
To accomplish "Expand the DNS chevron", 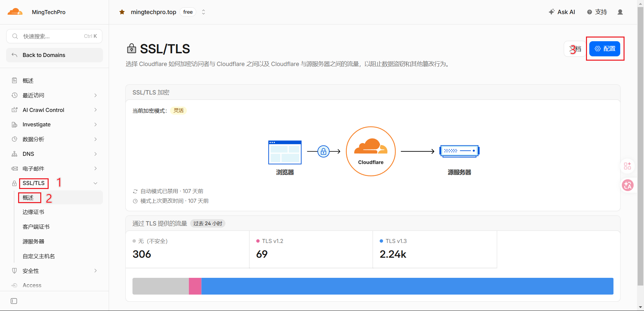I will (96, 154).
